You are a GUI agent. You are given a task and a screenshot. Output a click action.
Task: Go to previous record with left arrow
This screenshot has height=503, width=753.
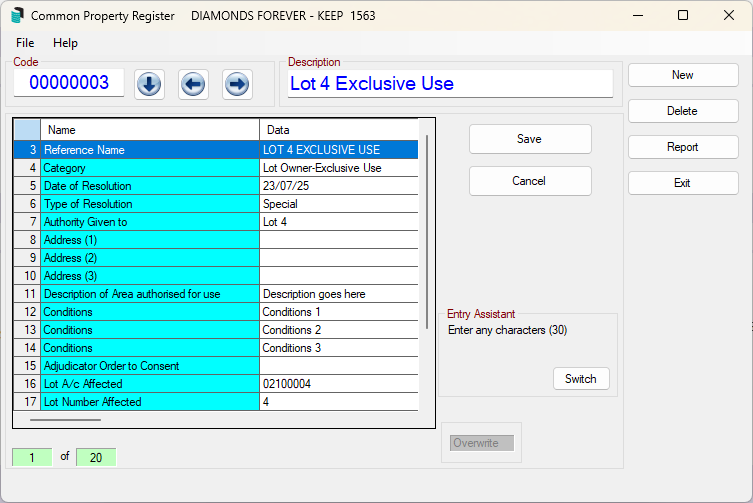pos(193,85)
